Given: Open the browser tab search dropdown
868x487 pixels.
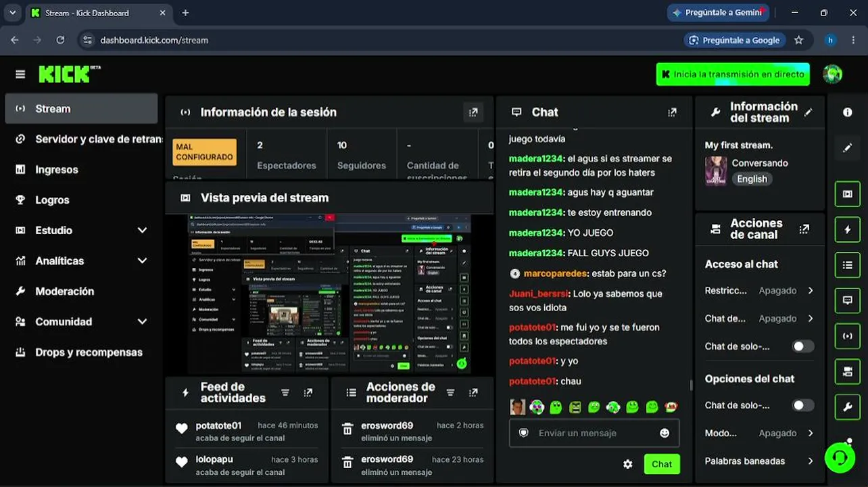Looking at the screenshot, I should tap(12, 13).
